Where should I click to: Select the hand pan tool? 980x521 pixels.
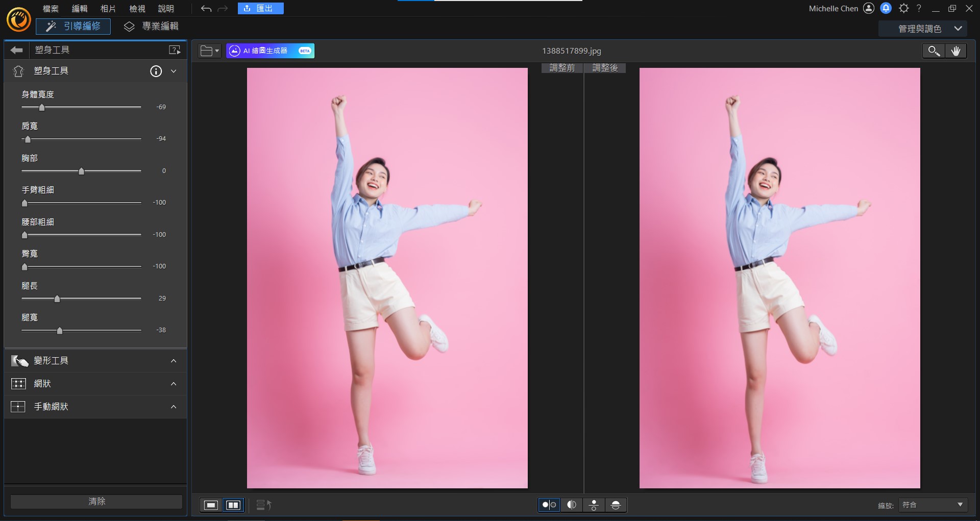tap(955, 51)
